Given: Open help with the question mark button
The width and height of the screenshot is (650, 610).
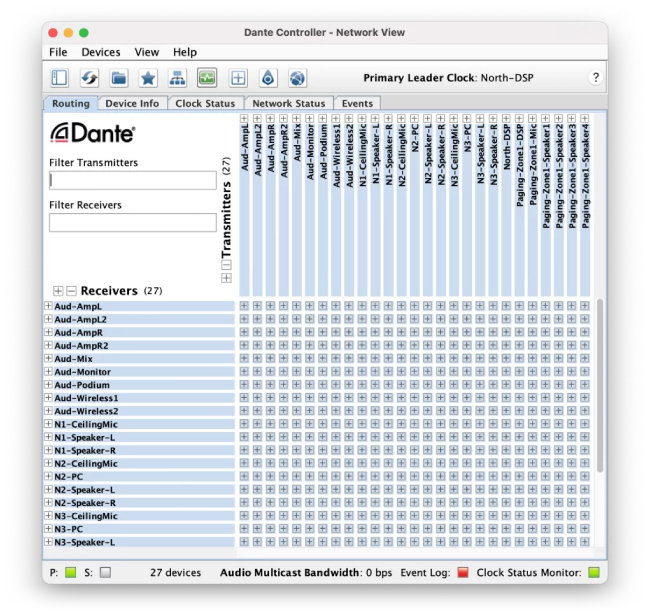Looking at the screenshot, I should 596,78.
